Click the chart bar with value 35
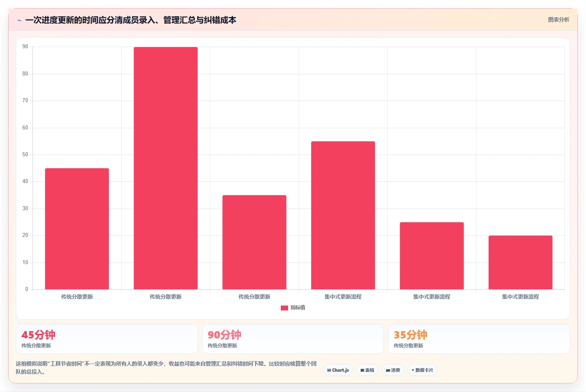 click(254, 242)
